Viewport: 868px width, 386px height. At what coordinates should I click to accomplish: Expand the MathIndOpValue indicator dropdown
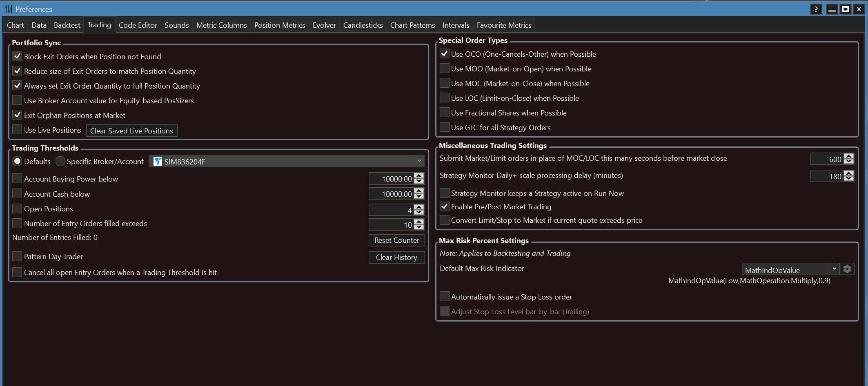point(834,269)
